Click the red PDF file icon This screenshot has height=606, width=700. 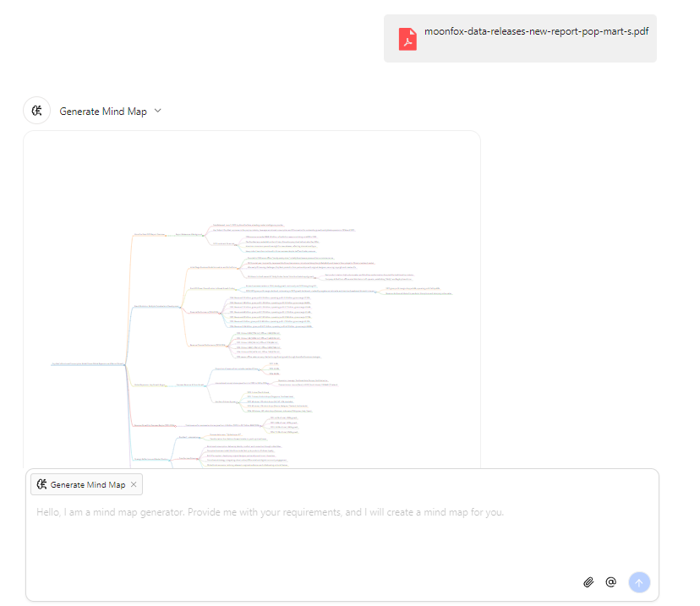click(x=407, y=39)
